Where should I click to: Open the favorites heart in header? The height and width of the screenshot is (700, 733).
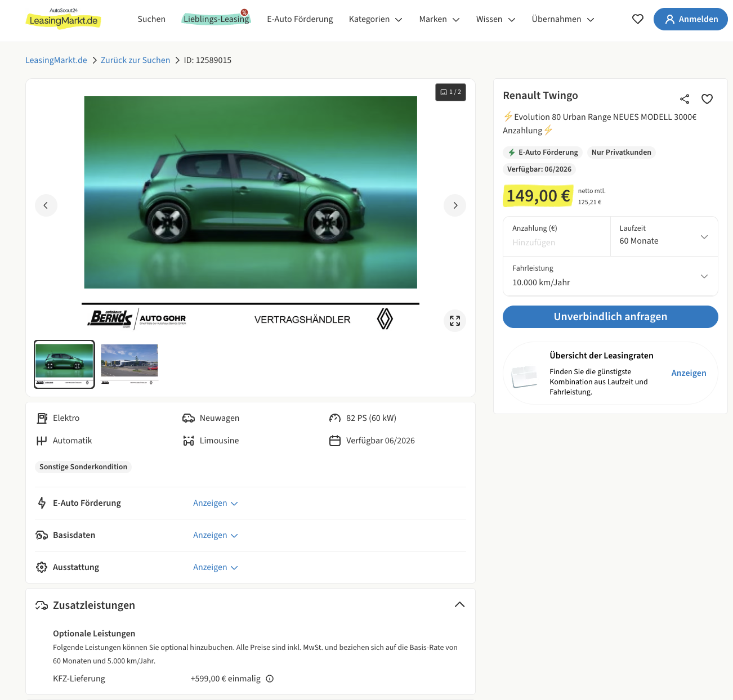637,19
